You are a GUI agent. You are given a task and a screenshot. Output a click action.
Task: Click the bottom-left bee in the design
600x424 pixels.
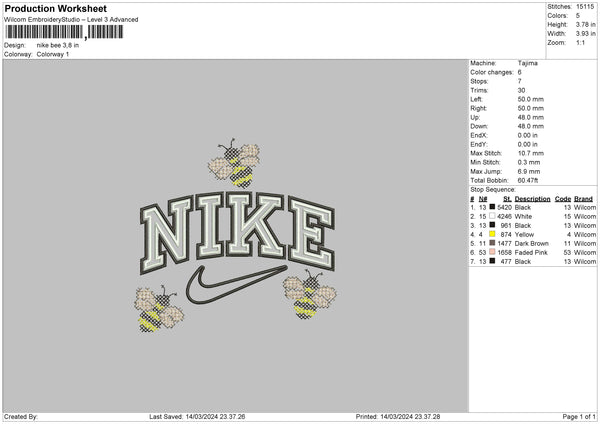coord(158,308)
